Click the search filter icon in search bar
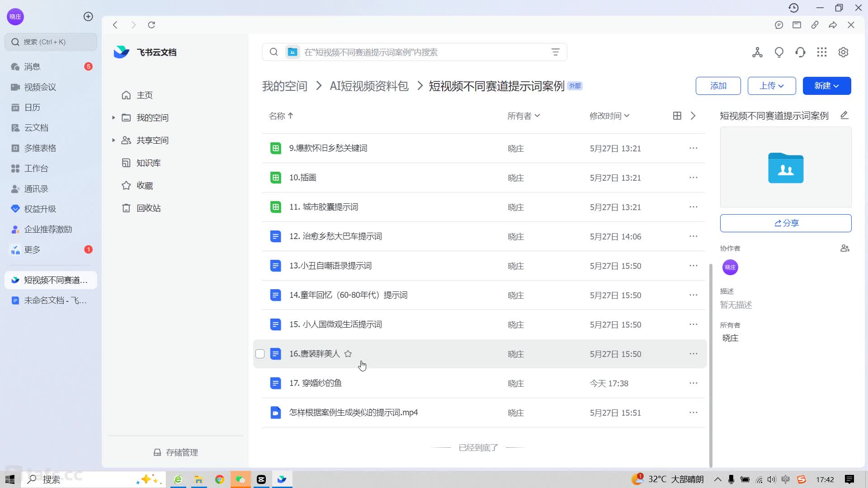 pos(555,52)
